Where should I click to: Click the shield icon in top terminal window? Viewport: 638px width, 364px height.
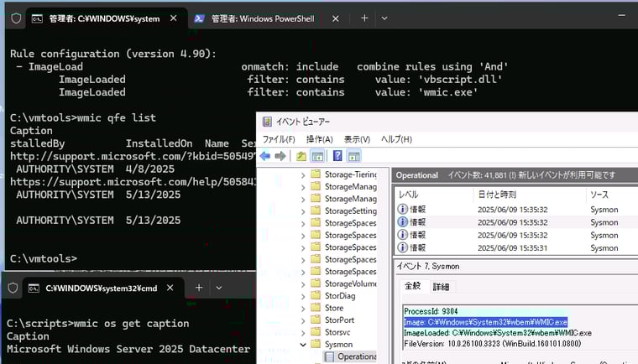(x=16, y=18)
